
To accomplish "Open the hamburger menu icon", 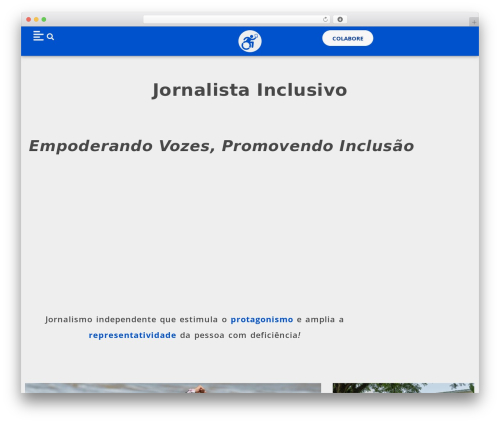I will coord(38,36).
